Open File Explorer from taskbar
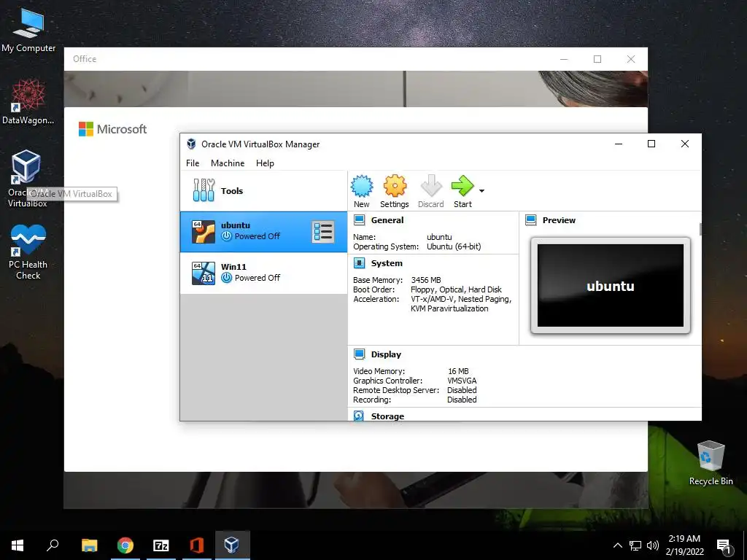Image resolution: width=747 pixels, height=560 pixels. pyautogui.click(x=89, y=545)
